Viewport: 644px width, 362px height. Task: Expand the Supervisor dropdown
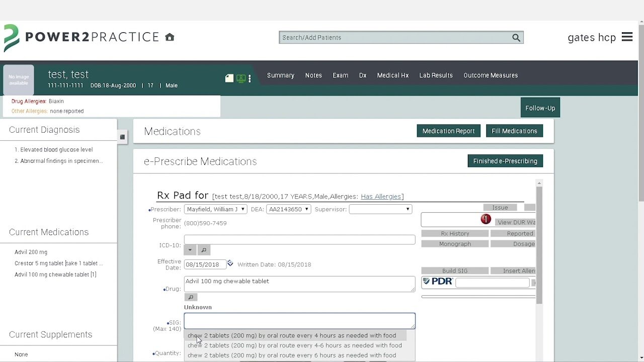point(380,209)
